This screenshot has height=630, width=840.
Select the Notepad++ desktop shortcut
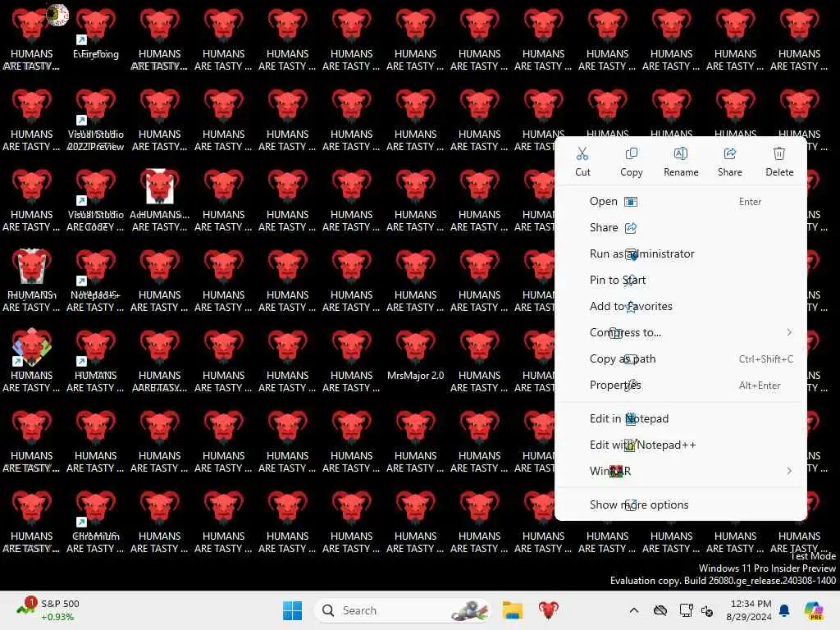tap(96, 281)
